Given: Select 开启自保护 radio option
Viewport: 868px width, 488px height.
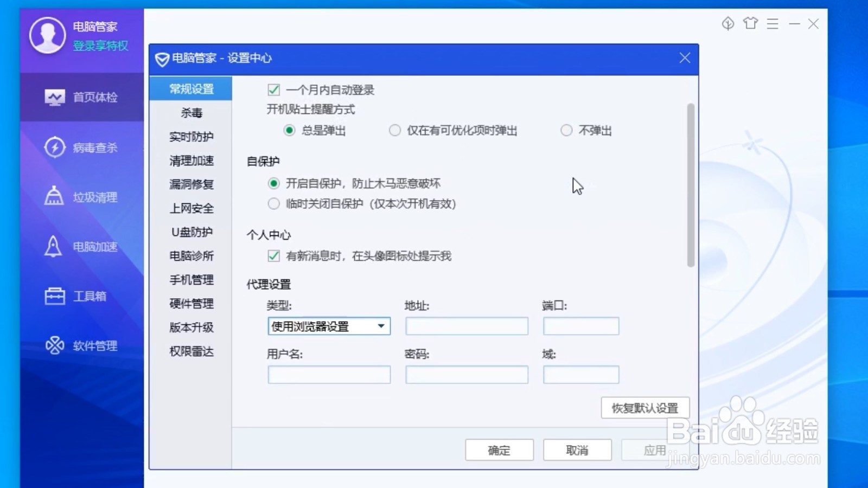Looking at the screenshot, I should (273, 184).
